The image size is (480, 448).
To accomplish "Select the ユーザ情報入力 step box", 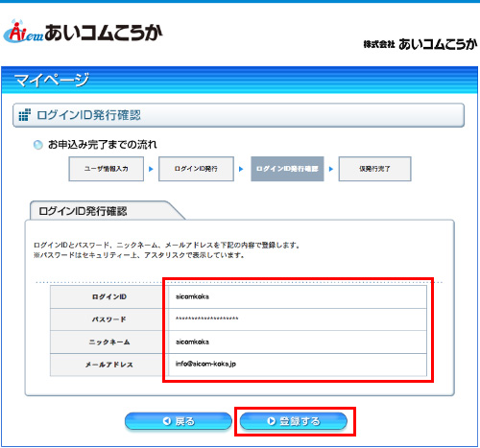I will [x=107, y=169].
